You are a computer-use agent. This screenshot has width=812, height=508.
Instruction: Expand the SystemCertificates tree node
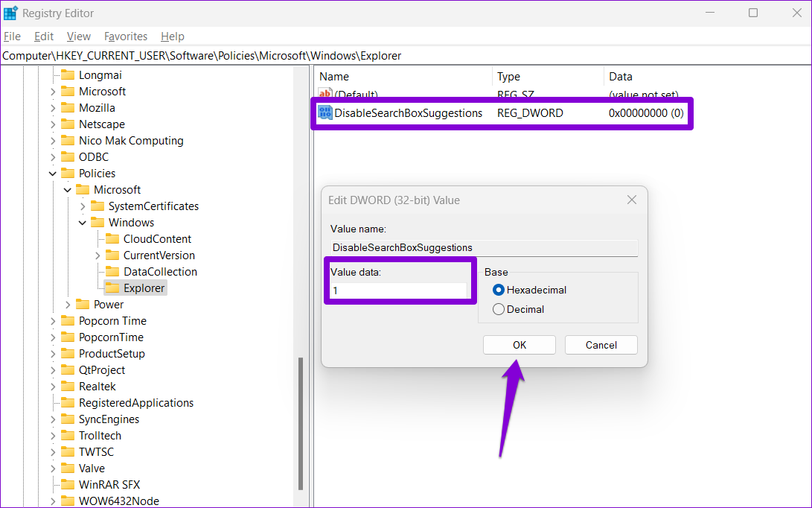tap(83, 206)
